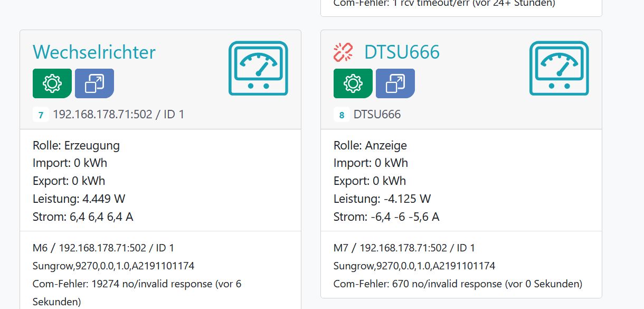644x309 pixels.
Task: Click 'Strom: -6,4 -6 -5,6 A' line
Action: coord(386,217)
